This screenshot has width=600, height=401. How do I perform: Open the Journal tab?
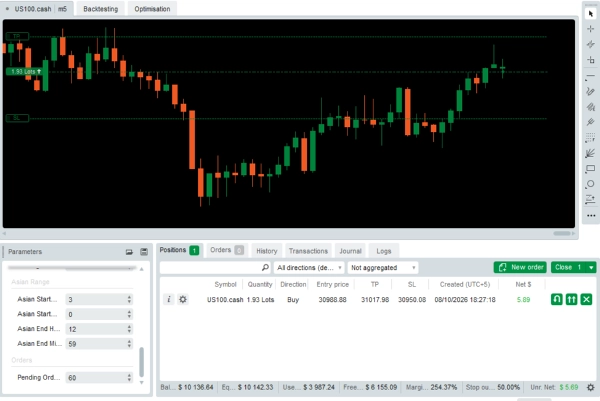pyautogui.click(x=350, y=251)
